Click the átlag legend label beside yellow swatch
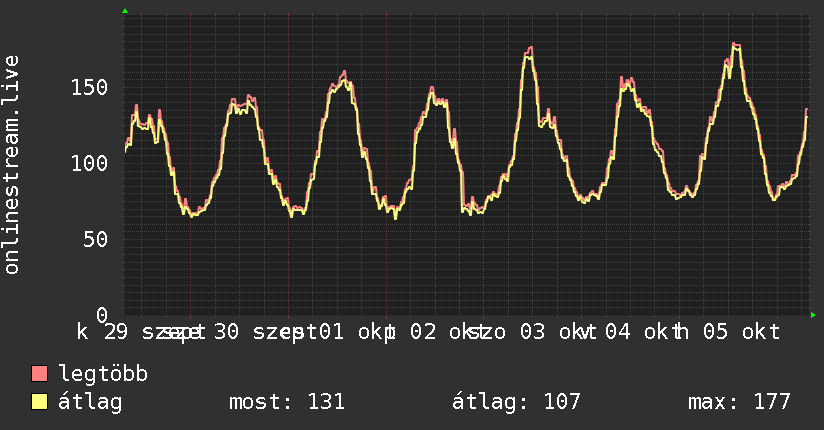The image size is (824, 430). click(90, 402)
